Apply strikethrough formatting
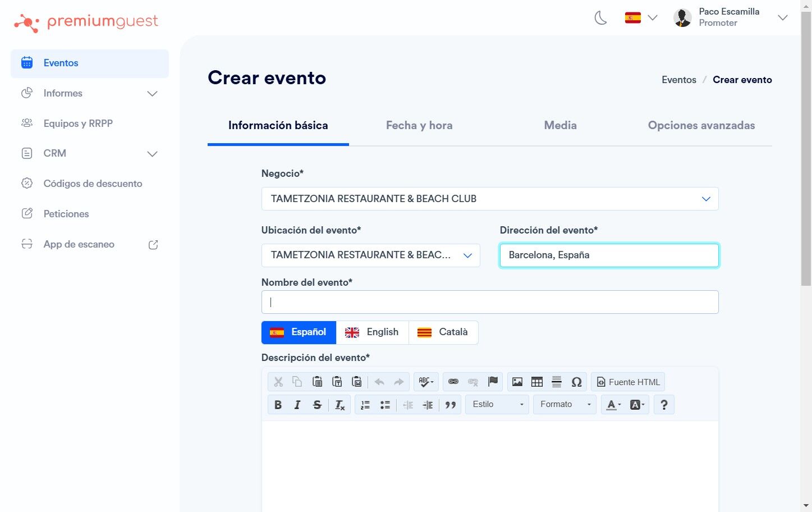The height and width of the screenshot is (512, 812). (x=317, y=405)
